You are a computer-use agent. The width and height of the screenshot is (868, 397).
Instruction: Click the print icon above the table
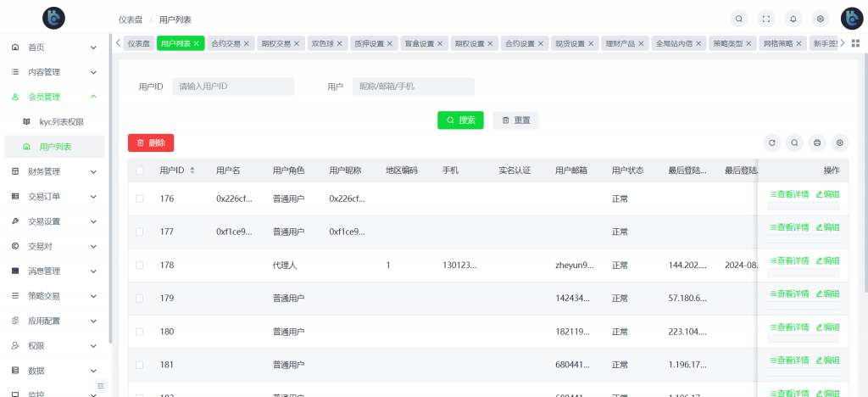point(817,143)
